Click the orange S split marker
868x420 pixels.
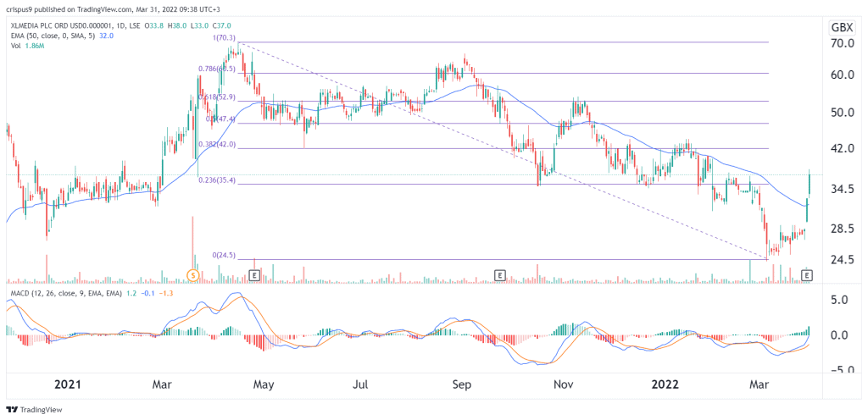[192, 274]
